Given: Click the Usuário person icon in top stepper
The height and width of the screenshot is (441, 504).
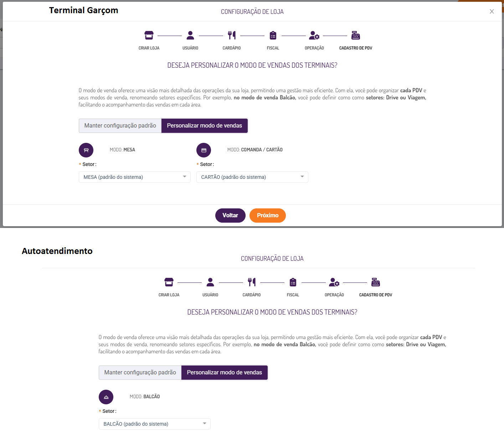Looking at the screenshot, I should (x=190, y=35).
